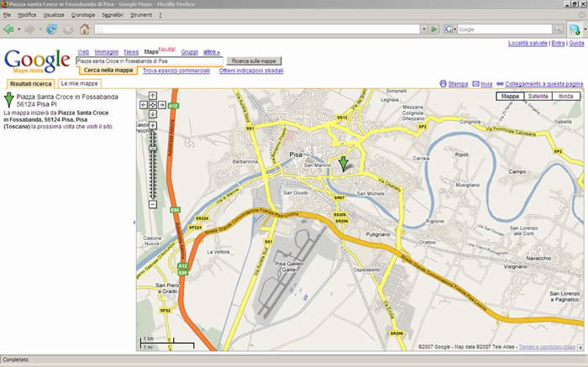Open the Back button history dropdown
588x367 pixels.
coord(19,29)
